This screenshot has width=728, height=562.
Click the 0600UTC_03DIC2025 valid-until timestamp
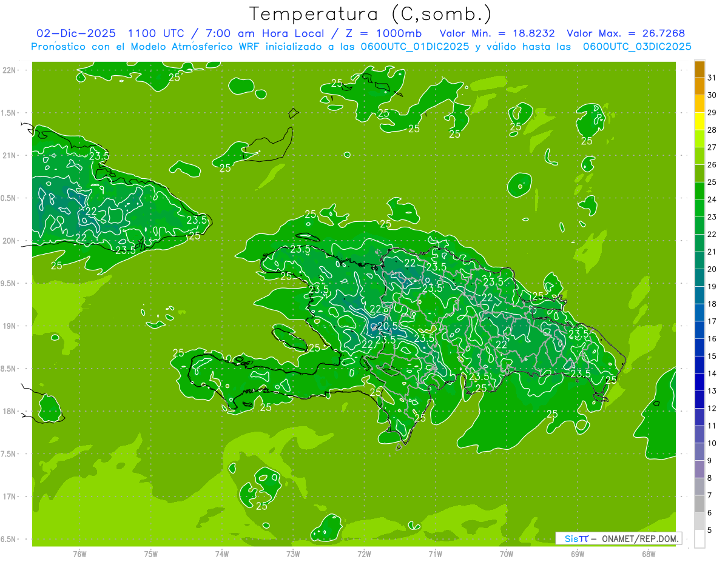(637, 47)
